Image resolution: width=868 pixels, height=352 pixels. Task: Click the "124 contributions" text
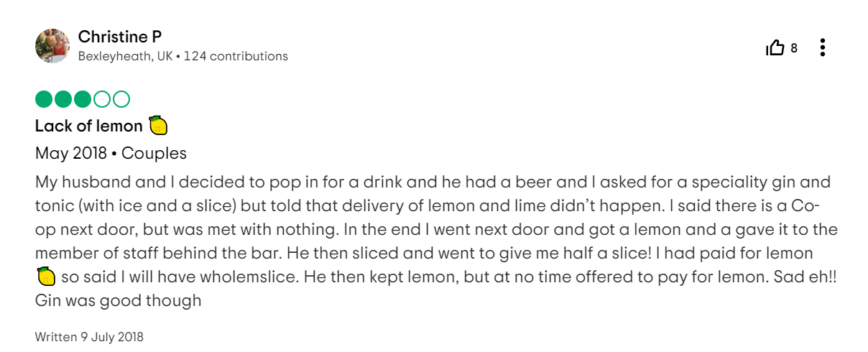coord(236,56)
